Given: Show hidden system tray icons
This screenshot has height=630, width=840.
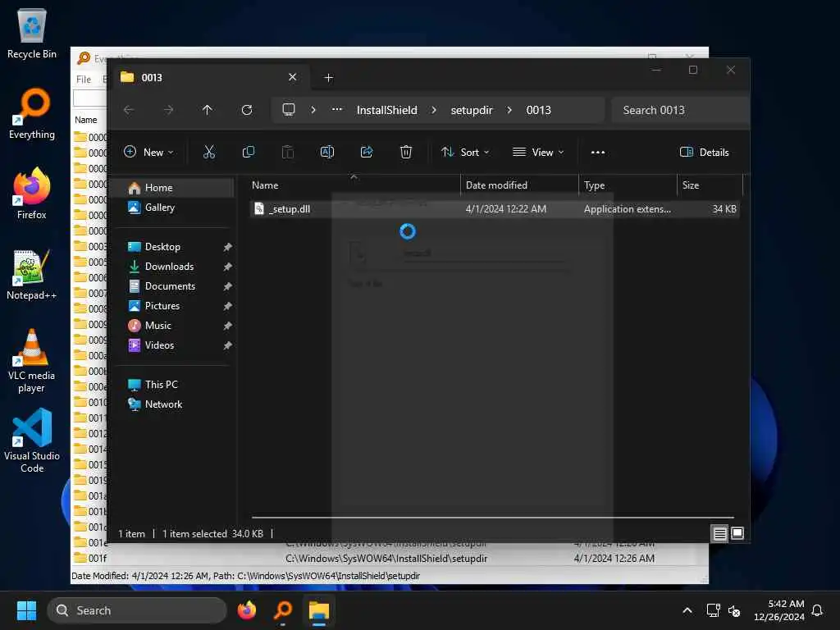Looking at the screenshot, I should pos(687,610).
